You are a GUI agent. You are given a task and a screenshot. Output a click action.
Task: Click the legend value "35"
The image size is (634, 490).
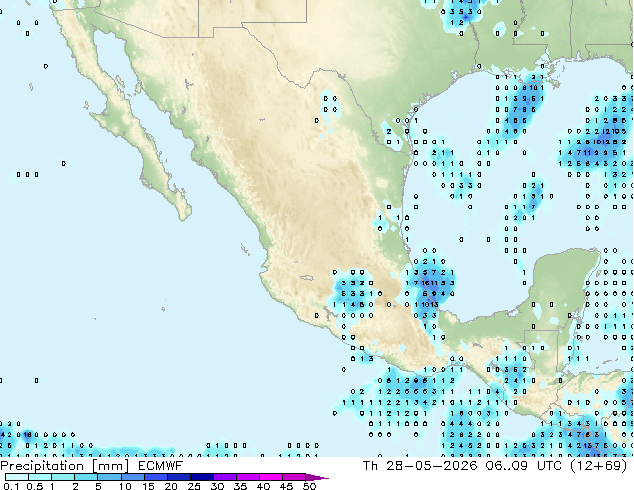coord(240,486)
